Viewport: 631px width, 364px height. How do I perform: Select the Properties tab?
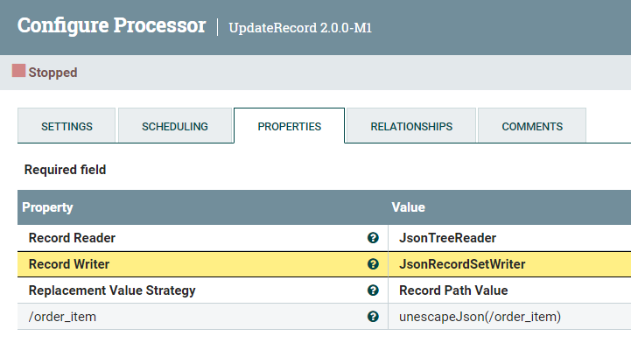289,126
